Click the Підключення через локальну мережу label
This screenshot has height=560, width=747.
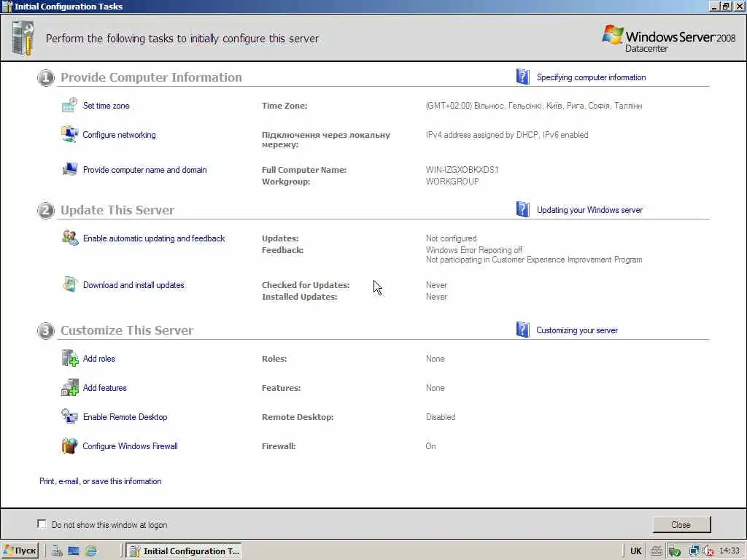pyautogui.click(x=326, y=139)
